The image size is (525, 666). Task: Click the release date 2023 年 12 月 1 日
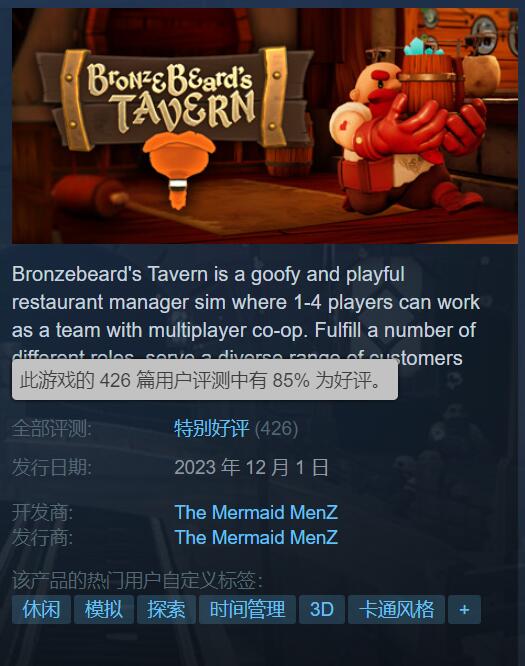(x=251, y=468)
